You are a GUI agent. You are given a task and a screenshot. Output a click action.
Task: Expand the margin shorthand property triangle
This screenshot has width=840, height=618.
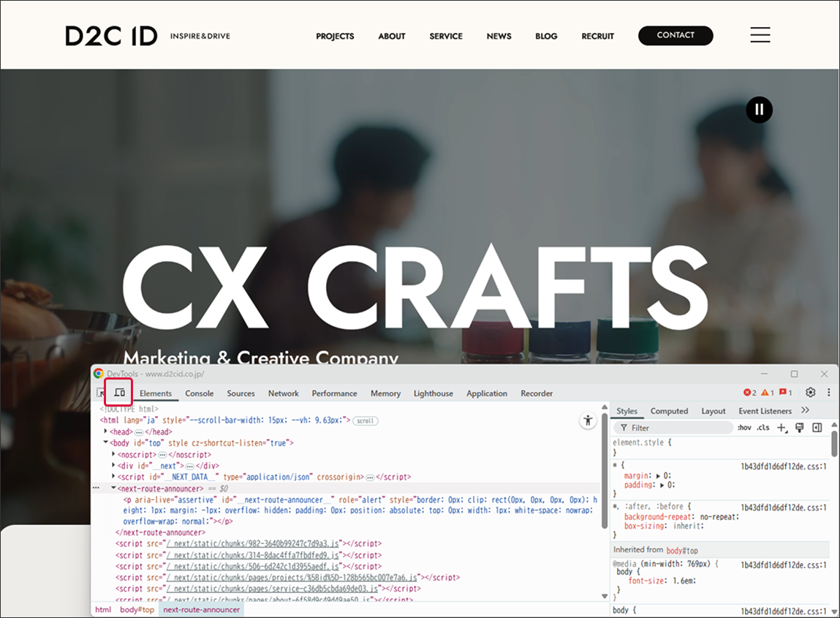click(659, 476)
